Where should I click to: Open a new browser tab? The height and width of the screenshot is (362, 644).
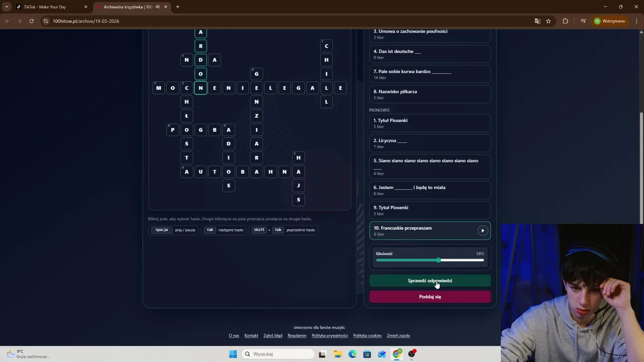178,7
